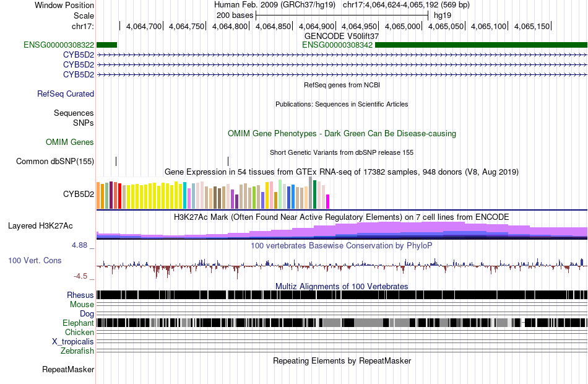Click the X_tropicalis alignment row label
Viewport: 588px width, 384px height.
pos(73,342)
